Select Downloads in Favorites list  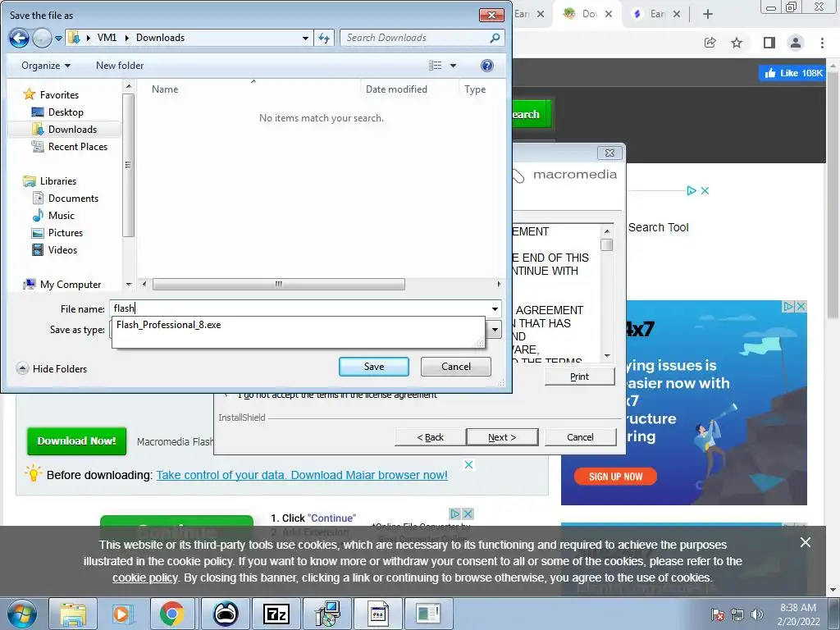(x=64, y=129)
